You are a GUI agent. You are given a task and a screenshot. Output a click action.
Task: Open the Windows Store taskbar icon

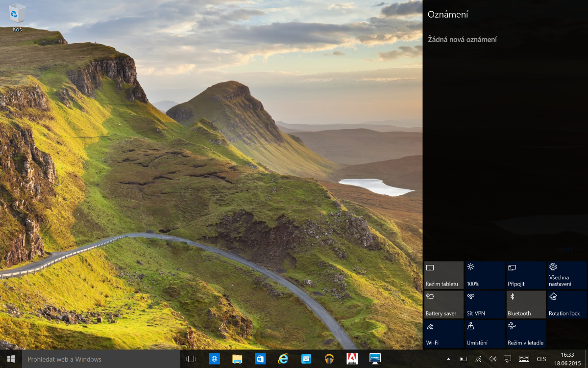point(260,359)
